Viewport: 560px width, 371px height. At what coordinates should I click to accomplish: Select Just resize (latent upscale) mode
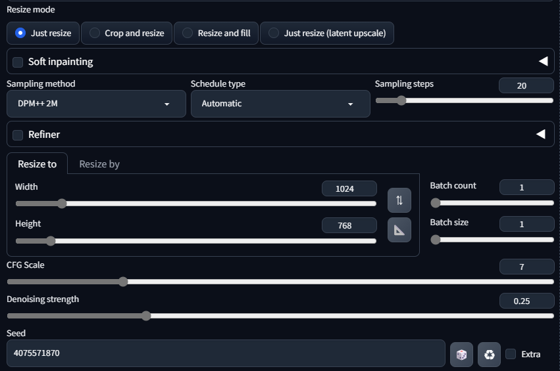(327, 33)
